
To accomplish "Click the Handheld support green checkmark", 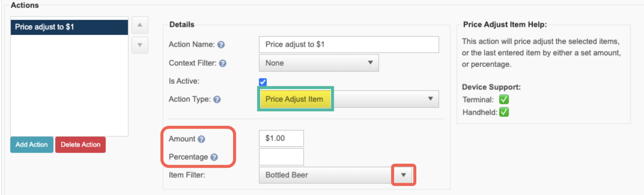I will coord(504,112).
